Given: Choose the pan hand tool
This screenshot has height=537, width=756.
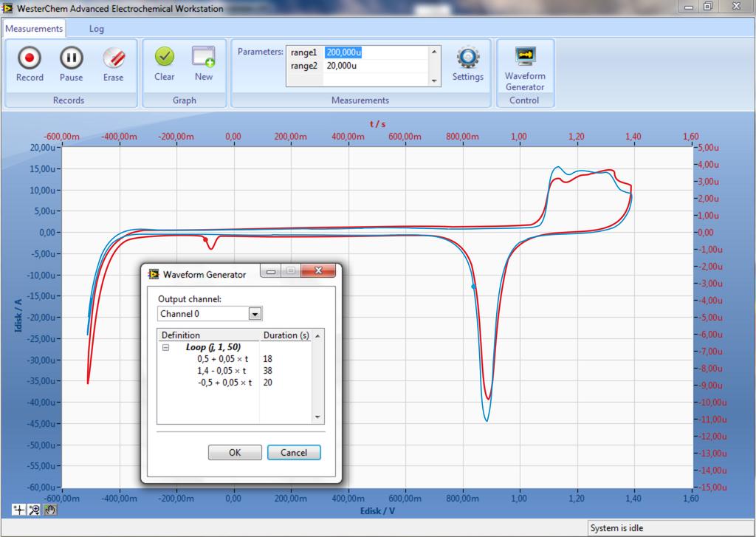Looking at the screenshot, I should click(x=50, y=510).
